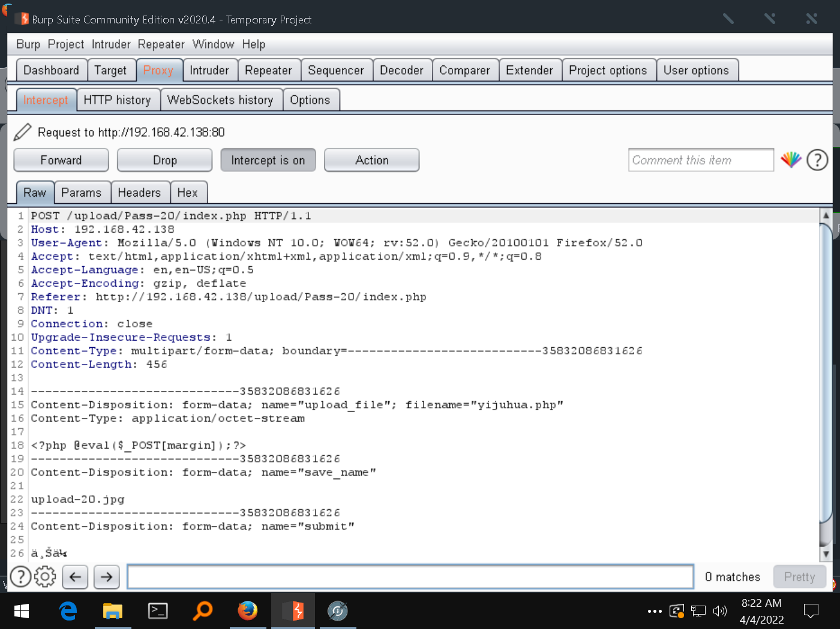The height and width of the screenshot is (629, 840).
Task: Click the Comment this item field
Action: (x=701, y=160)
